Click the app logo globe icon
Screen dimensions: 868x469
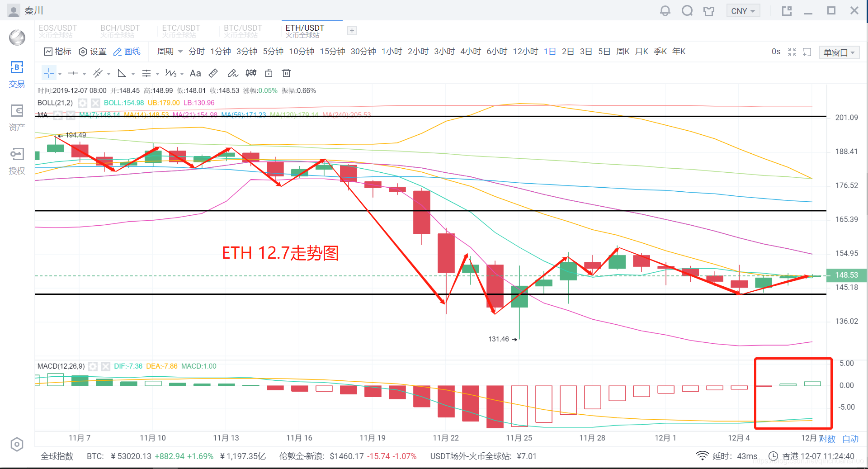point(17,38)
